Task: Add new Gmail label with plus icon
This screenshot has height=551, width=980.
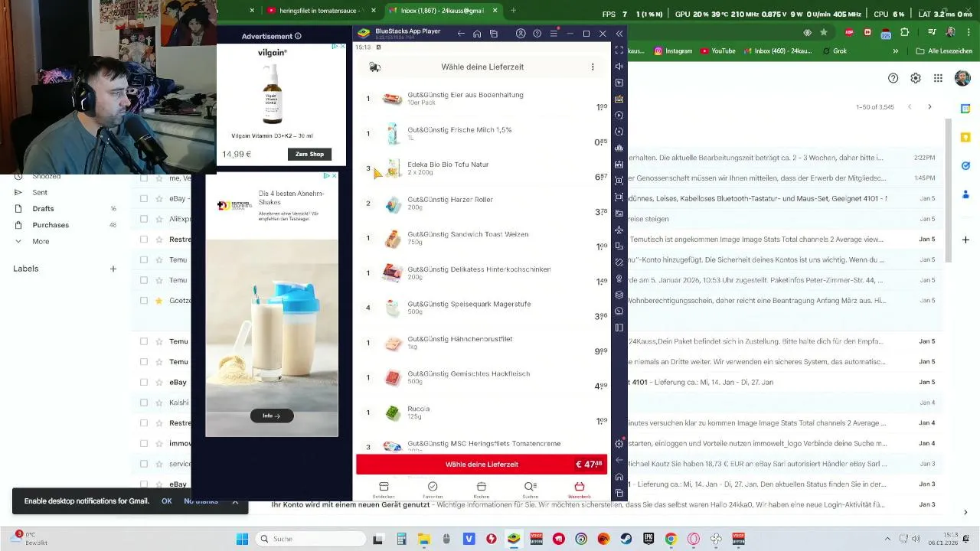Action: click(x=113, y=269)
